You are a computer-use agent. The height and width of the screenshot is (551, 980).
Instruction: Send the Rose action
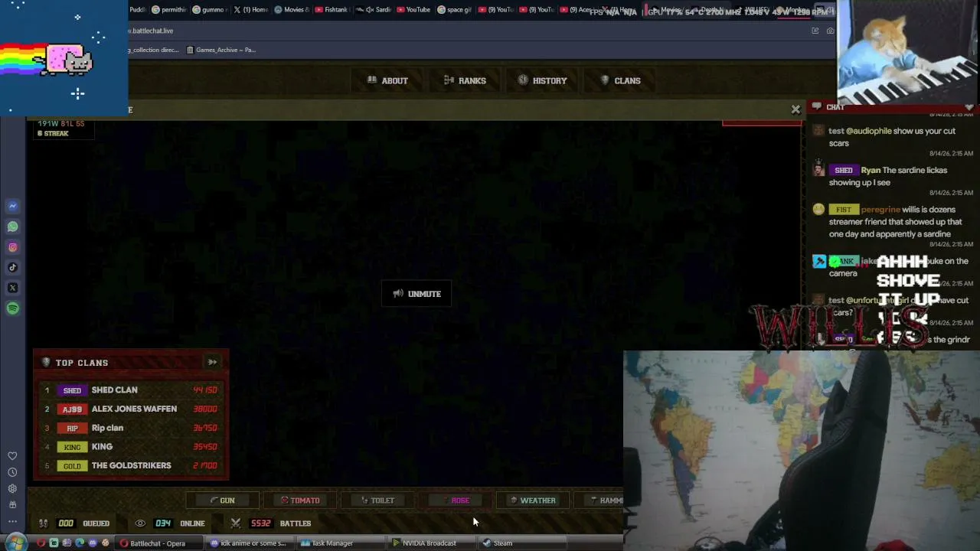456,500
